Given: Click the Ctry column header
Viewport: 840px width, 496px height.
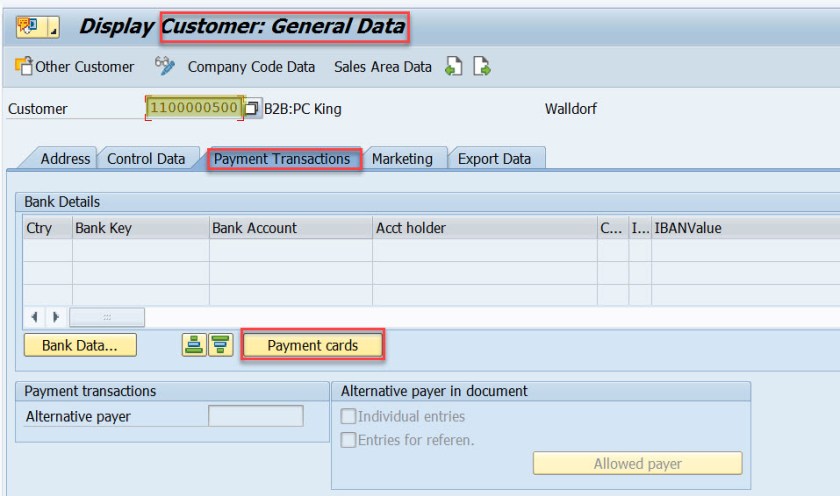Looking at the screenshot, I should tap(48, 228).
